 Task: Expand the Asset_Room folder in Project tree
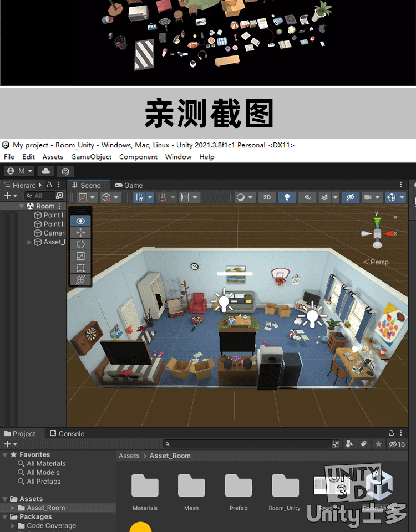[13, 508]
